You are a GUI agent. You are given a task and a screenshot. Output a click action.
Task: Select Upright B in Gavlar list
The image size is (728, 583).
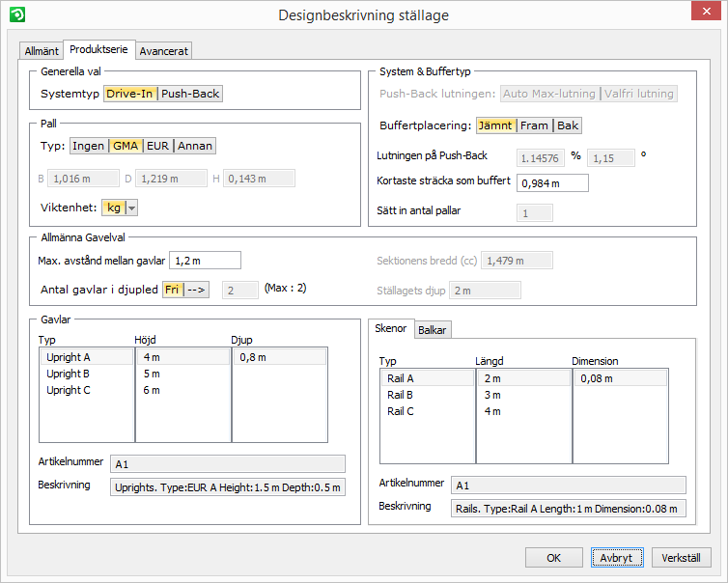click(87, 374)
